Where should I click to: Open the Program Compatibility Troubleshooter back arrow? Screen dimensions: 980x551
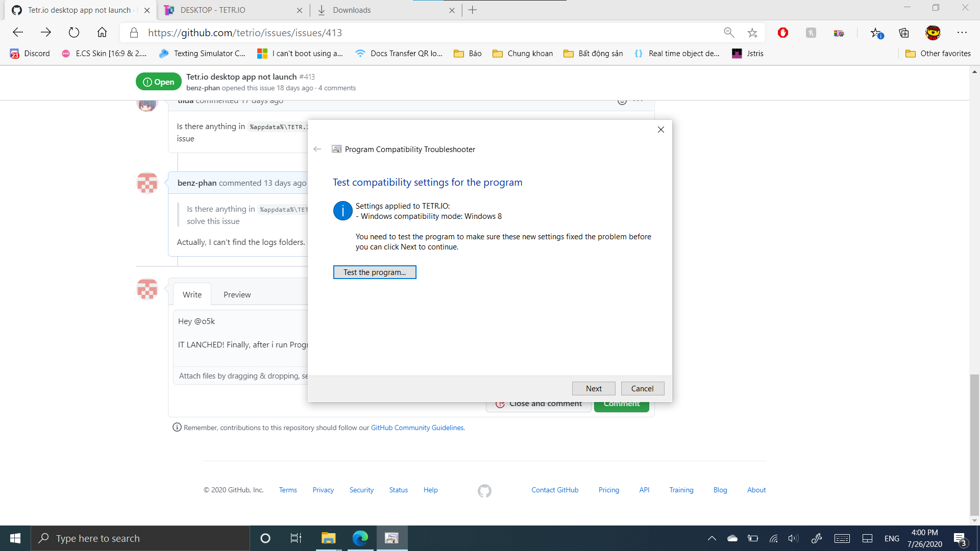coord(317,149)
